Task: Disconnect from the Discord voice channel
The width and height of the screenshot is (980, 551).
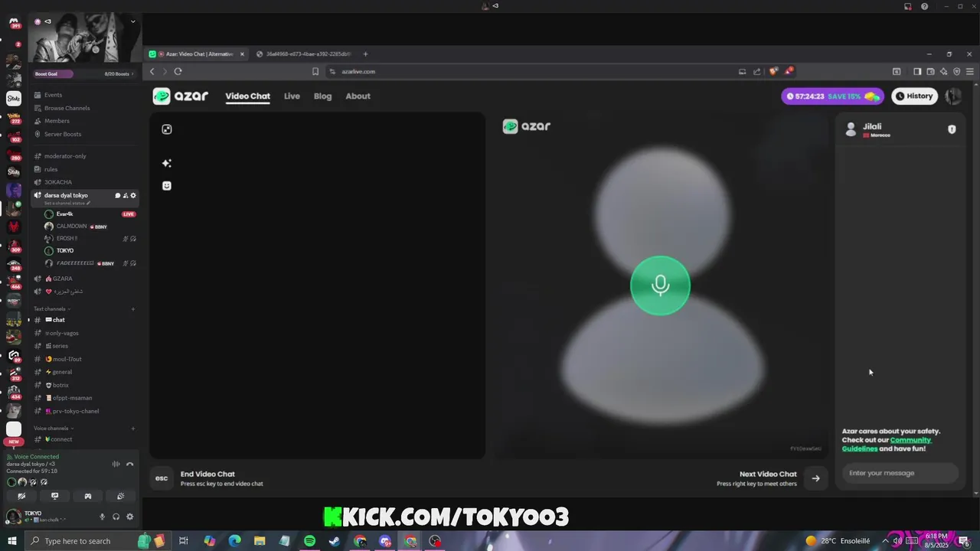Action: (x=129, y=464)
